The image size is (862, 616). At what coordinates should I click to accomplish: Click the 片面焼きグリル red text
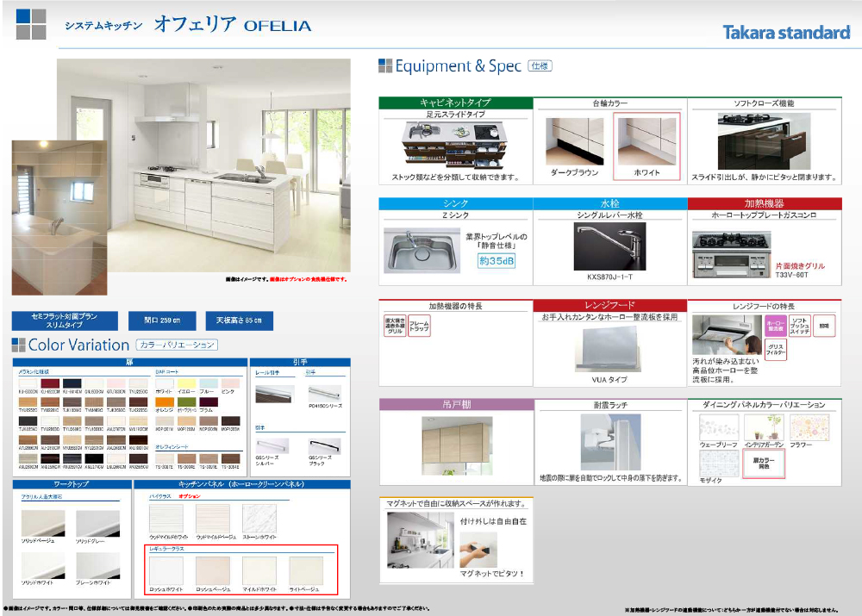click(800, 265)
